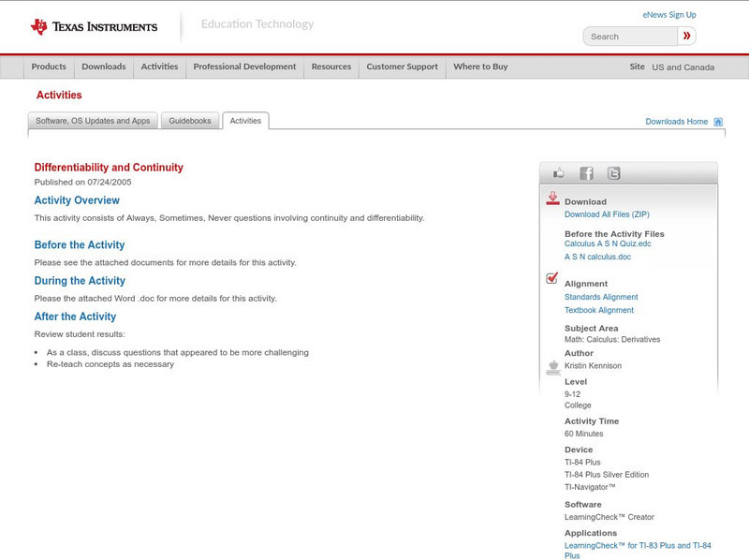This screenshot has height=560, width=749.
Task: Go to Downloads Home link
Action: click(x=676, y=122)
